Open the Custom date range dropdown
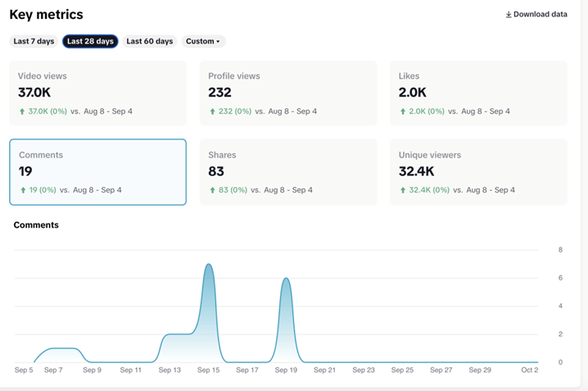 (203, 41)
